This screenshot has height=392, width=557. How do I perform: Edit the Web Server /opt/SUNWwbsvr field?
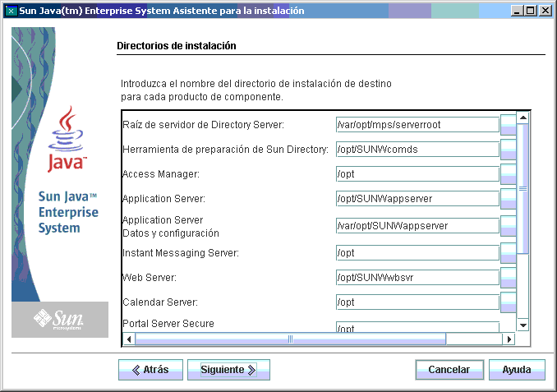pyautogui.click(x=417, y=277)
